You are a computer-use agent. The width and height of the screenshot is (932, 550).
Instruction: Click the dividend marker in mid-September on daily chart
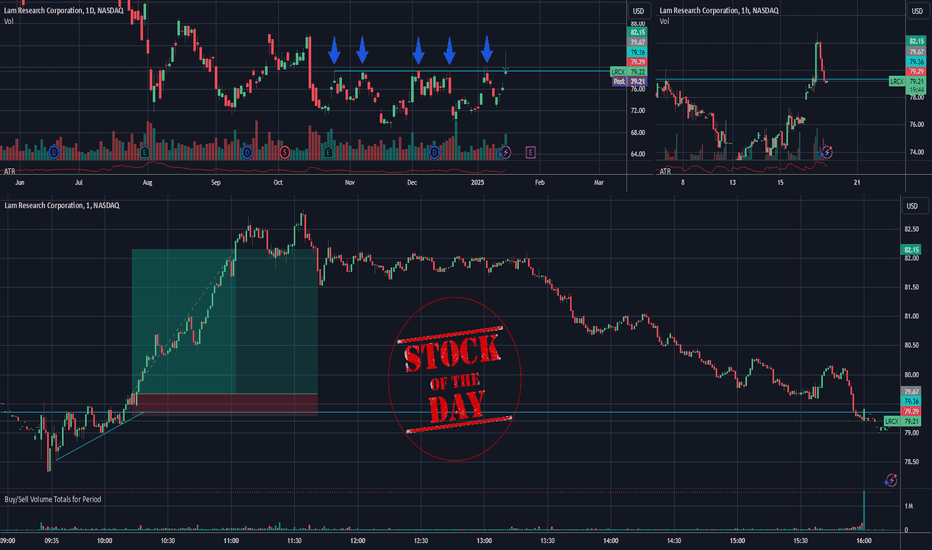tap(247, 153)
